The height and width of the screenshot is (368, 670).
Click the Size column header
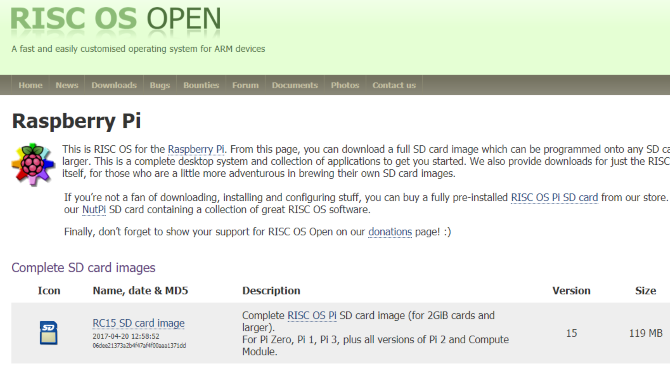646,291
